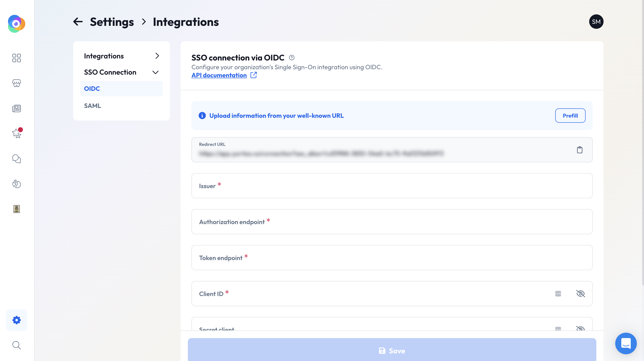Image resolution: width=644 pixels, height=361 pixels.
Task: Open the pie chart analytics icon
Action: [x=16, y=184]
